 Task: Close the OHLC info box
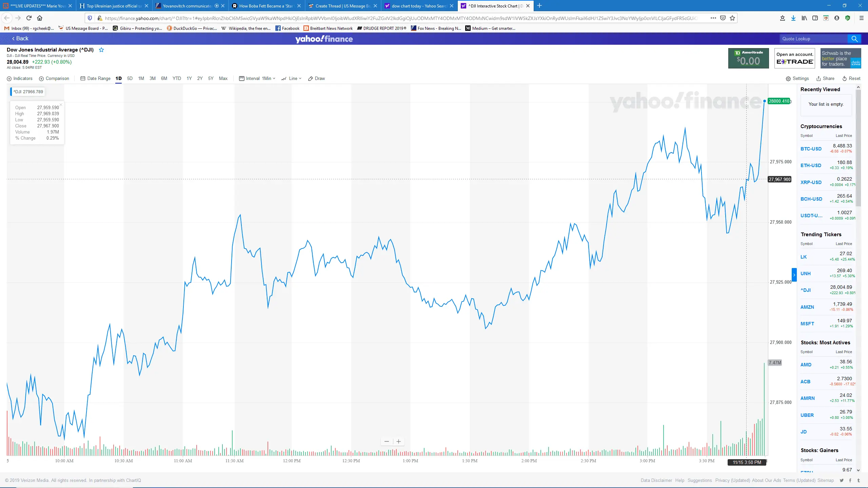coord(61,105)
